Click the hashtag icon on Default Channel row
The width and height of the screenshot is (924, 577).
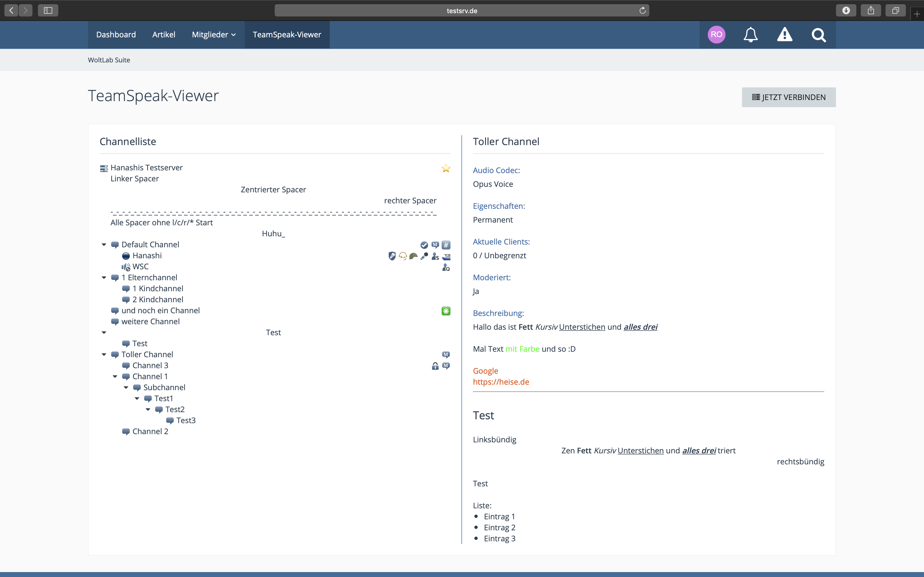(x=446, y=245)
